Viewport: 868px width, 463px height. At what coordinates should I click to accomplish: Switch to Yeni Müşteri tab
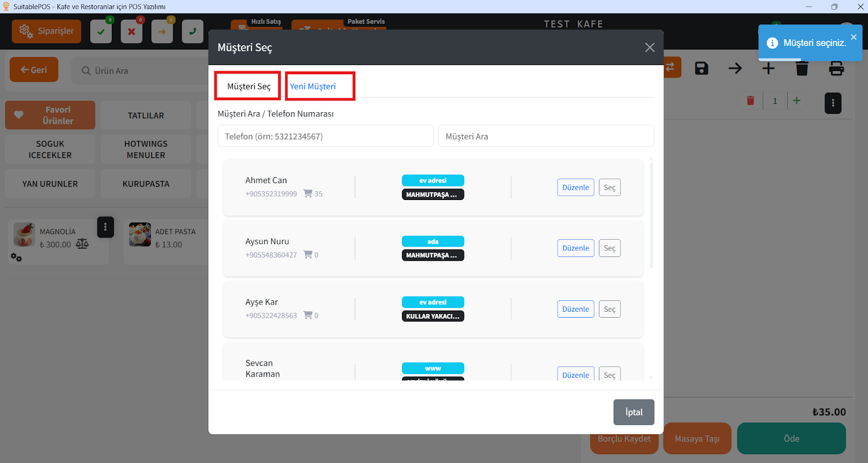[x=313, y=86]
